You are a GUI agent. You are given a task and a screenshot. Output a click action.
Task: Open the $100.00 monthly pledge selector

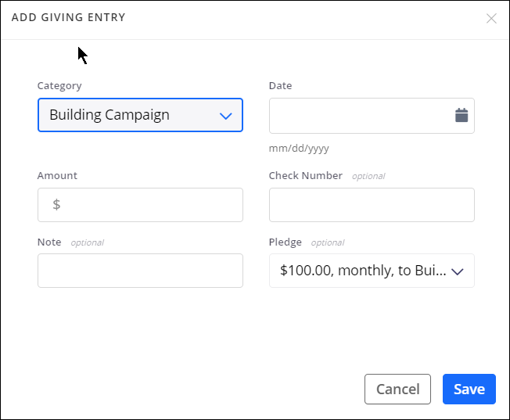pos(364,271)
